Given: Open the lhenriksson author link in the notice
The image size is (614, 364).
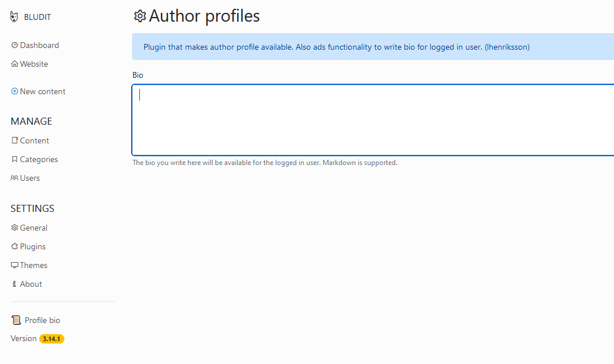Looking at the screenshot, I should [x=507, y=47].
